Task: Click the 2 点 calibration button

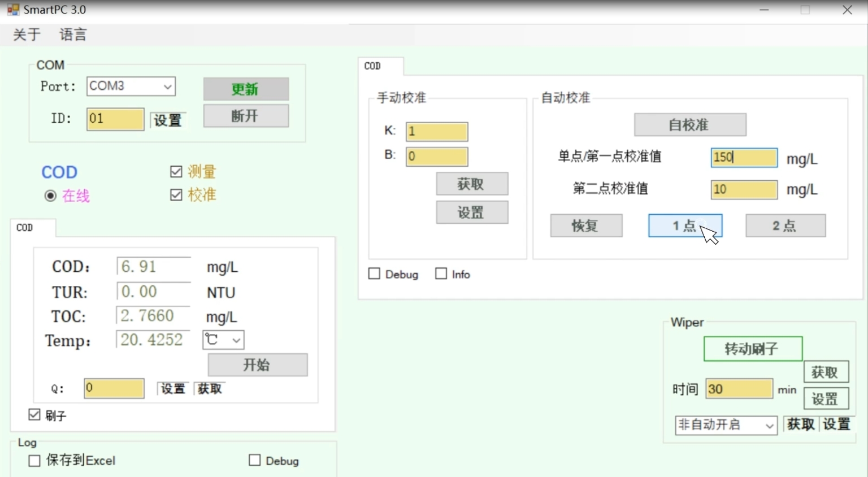Action: point(785,226)
